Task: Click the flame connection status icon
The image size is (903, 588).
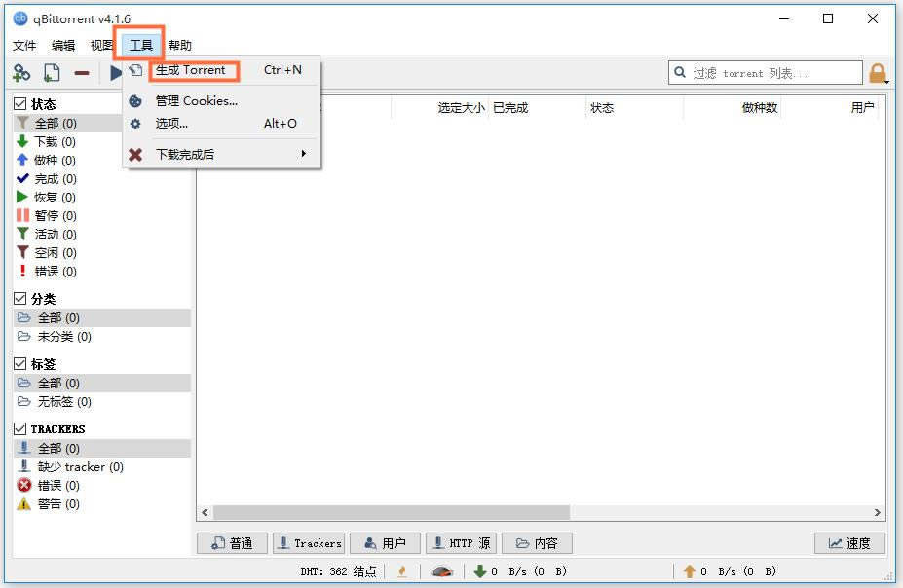Action: click(402, 571)
